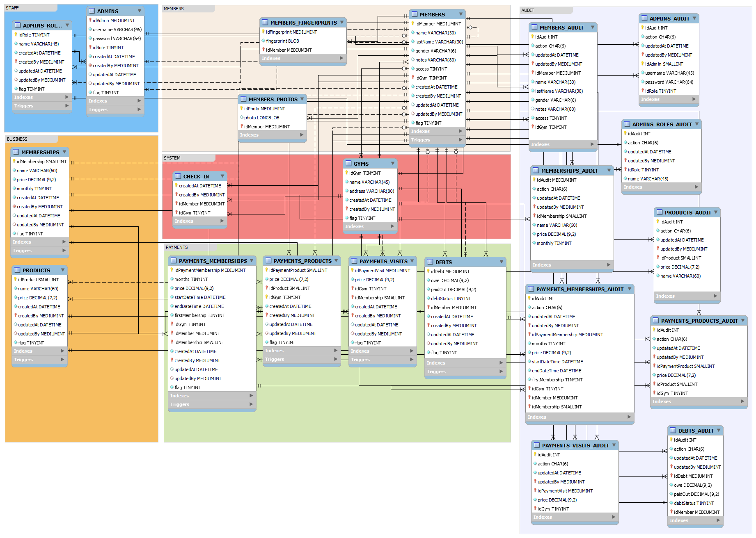Screen dimensions: 756x538
Task: Click the PRODUCTS_AUDIT table icon
Action: pos(660,212)
